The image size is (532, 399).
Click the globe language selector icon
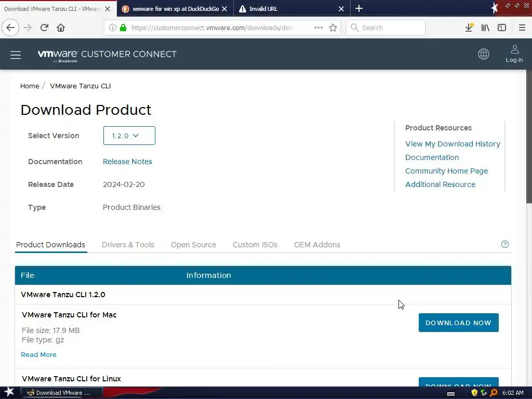(484, 54)
